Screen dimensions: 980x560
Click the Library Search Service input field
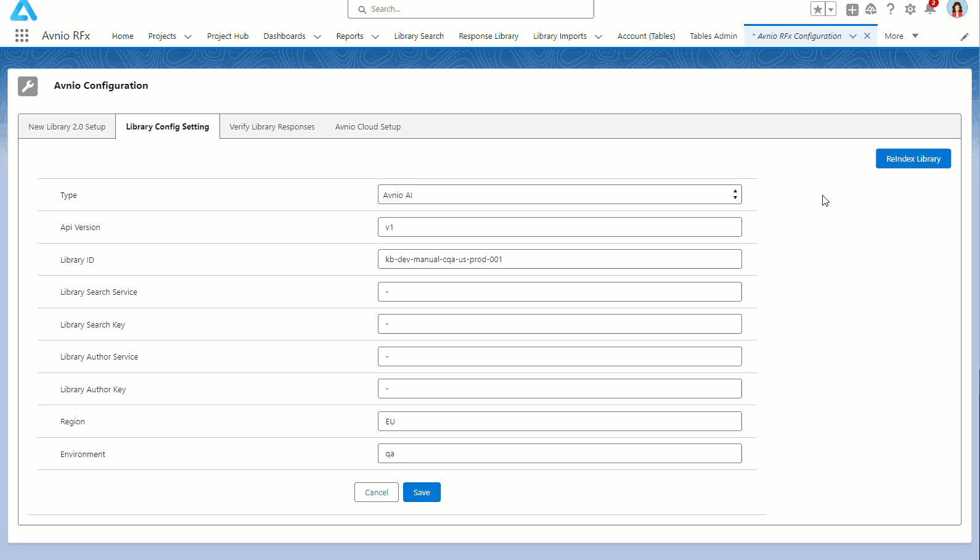click(560, 292)
